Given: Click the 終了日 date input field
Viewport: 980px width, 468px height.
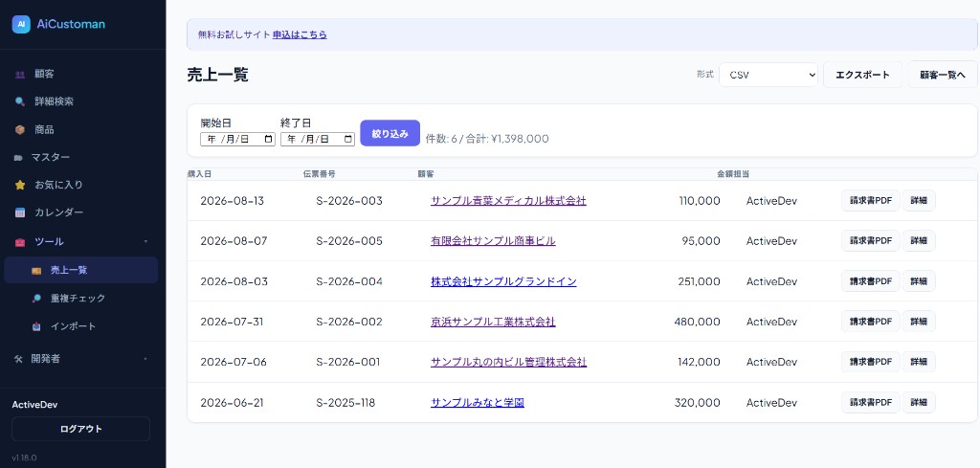Looking at the screenshot, I should pos(318,140).
